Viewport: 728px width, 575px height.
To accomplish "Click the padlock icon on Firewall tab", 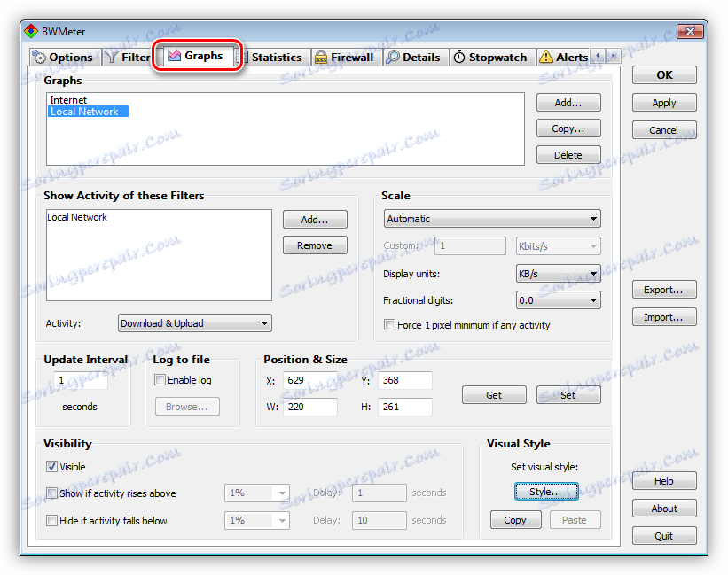I will 320,57.
